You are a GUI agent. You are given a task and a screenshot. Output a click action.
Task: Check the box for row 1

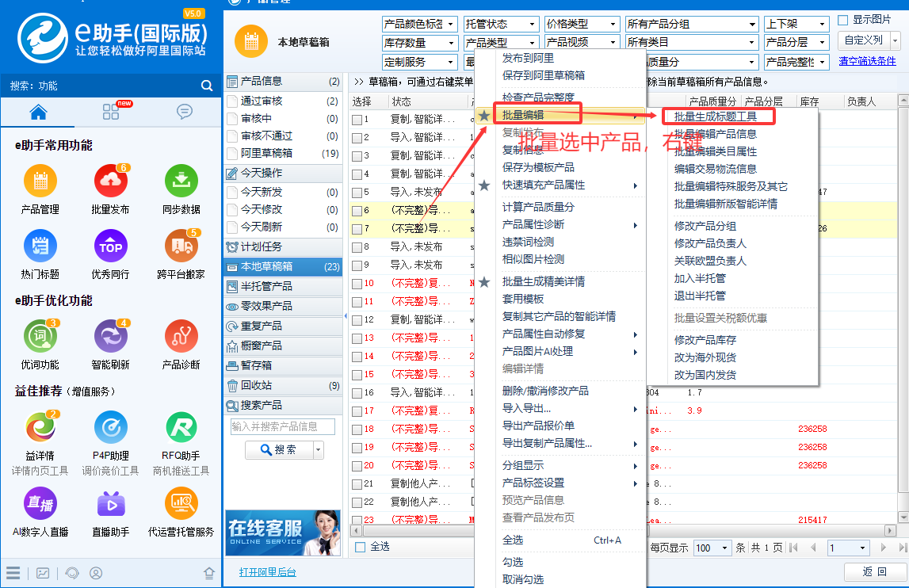[x=357, y=120]
